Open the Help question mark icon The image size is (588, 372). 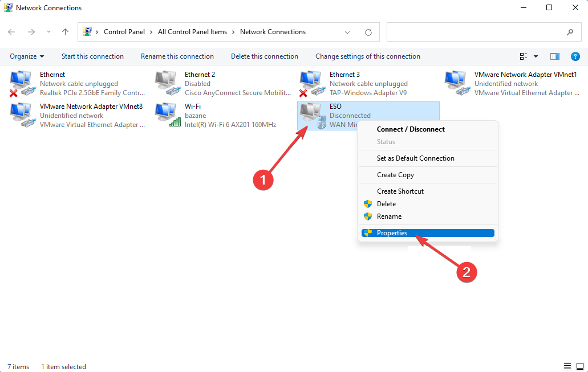(575, 56)
